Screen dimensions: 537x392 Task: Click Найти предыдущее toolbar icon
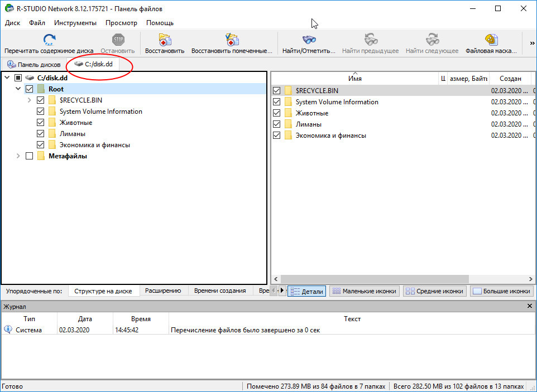click(371, 40)
